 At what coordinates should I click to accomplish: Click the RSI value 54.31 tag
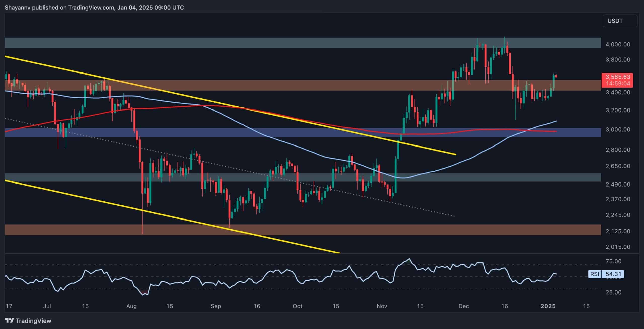[613, 274]
